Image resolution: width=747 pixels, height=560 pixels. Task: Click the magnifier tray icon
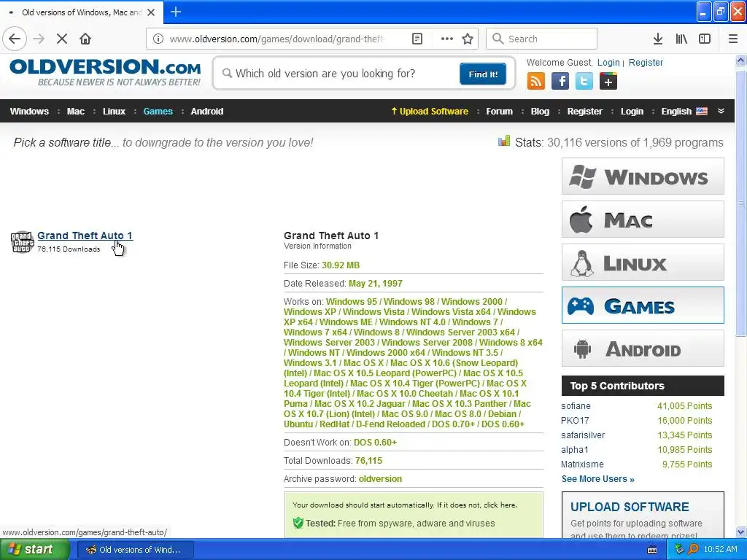coord(693,550)
